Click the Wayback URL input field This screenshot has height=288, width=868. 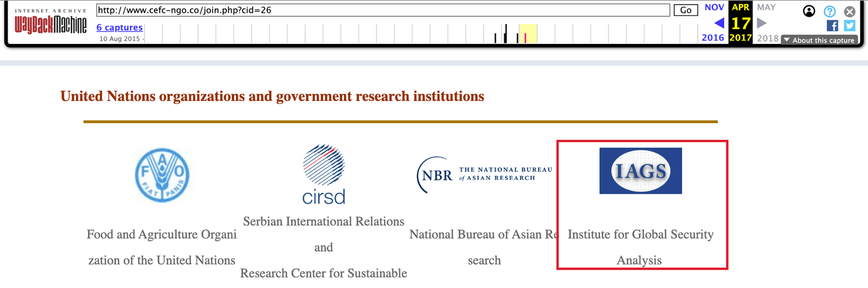383,10
